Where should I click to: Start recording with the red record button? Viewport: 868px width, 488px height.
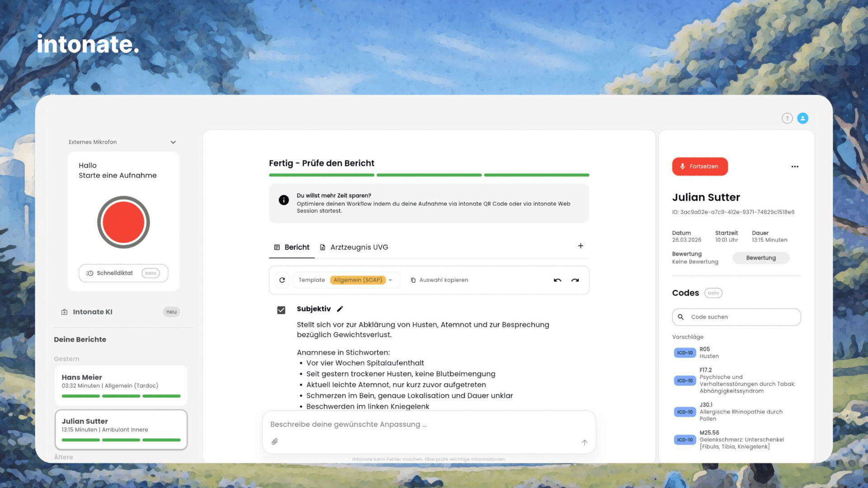[123, 222]
